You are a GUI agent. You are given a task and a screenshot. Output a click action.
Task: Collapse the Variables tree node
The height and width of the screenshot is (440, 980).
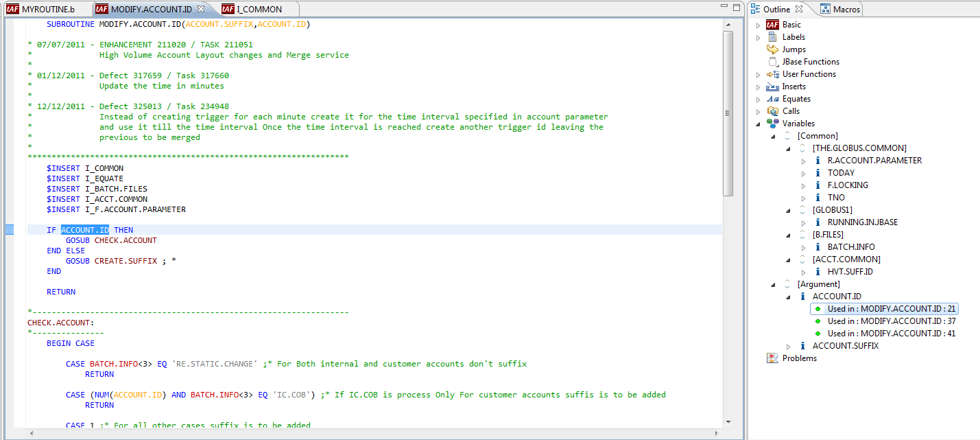(x=758, y=124)
